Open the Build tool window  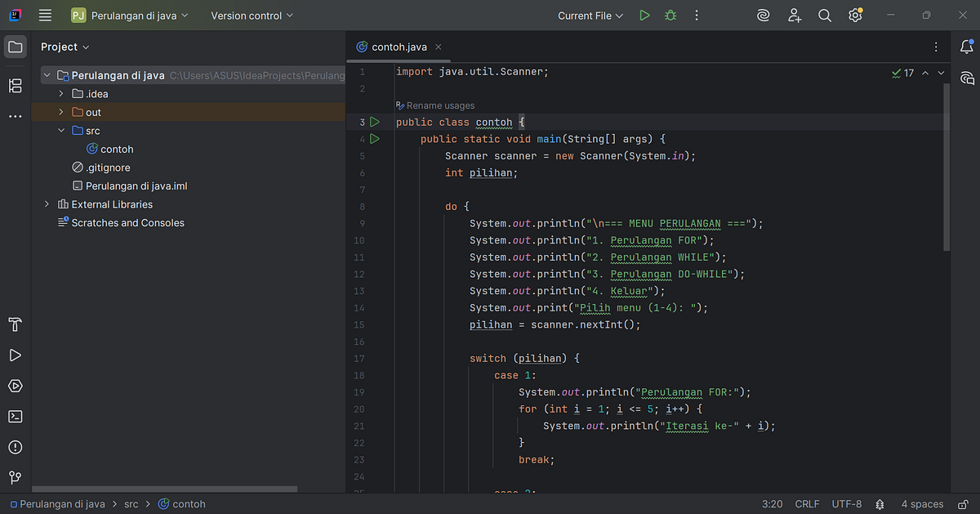click(14, 324)
